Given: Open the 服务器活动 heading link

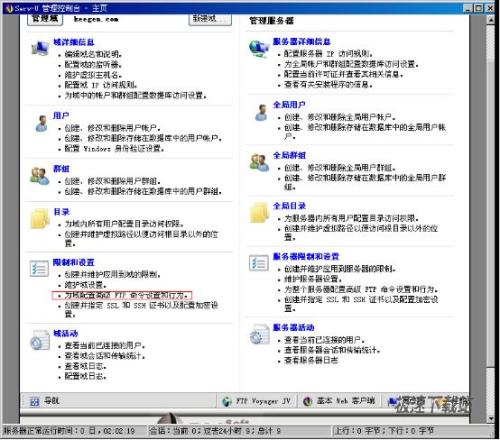Looking at the screenshot, I should coord(293,327).
